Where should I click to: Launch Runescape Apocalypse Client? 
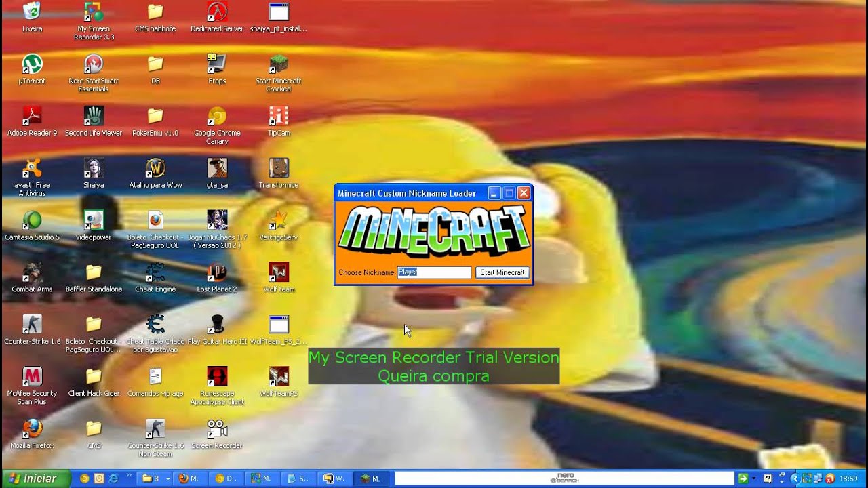tap(217, 386)
